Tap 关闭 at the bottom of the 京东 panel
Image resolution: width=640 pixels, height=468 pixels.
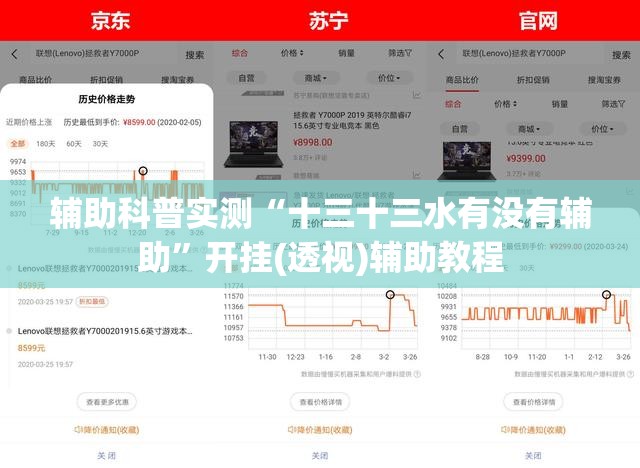coord(107,456)
